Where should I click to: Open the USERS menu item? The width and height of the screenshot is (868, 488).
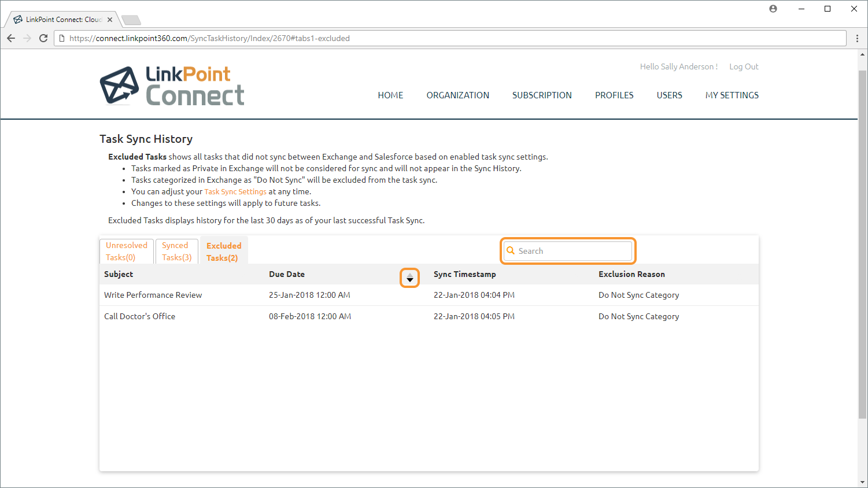click(x=670, y=95)
